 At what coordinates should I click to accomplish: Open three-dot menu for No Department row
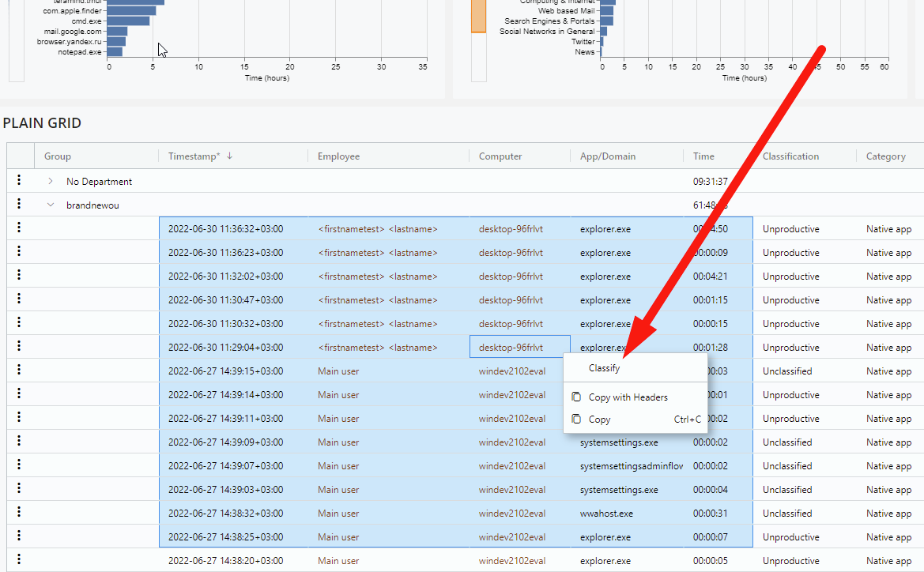click(19, 181)
